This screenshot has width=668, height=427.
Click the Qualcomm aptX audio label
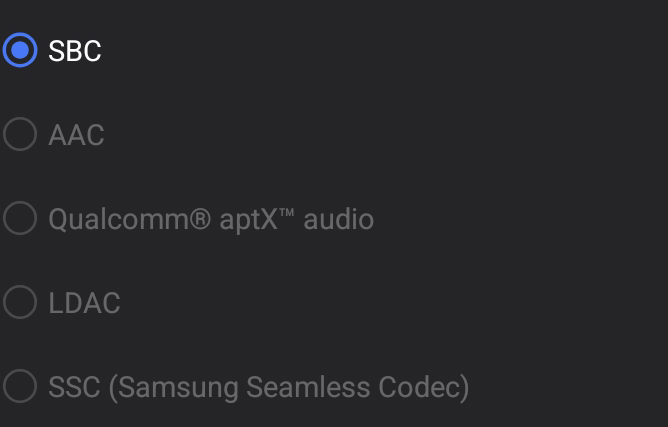coord(211,219)
